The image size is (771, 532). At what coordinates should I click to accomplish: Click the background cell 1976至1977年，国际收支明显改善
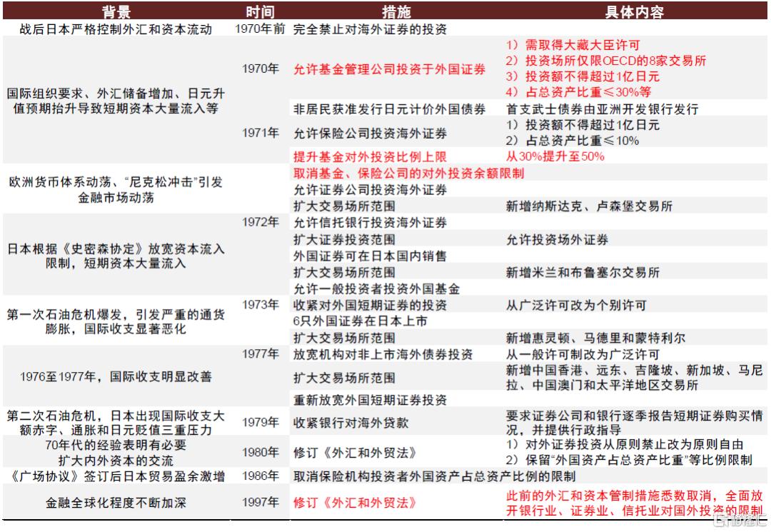(116, 376)
